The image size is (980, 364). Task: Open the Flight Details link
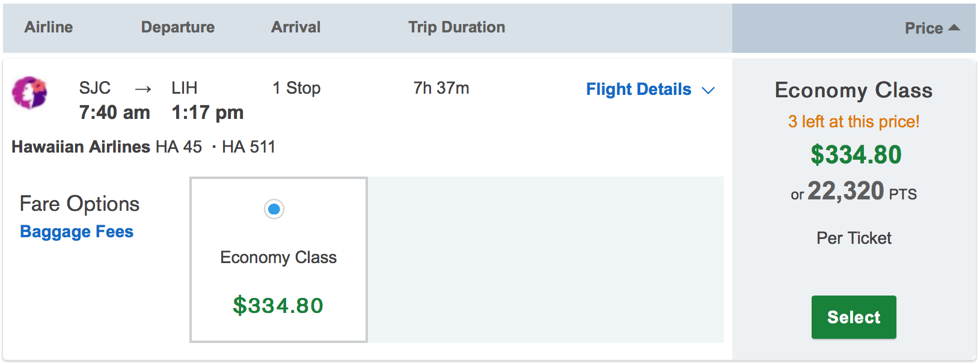pyautogui.click(x=639, y=89)
